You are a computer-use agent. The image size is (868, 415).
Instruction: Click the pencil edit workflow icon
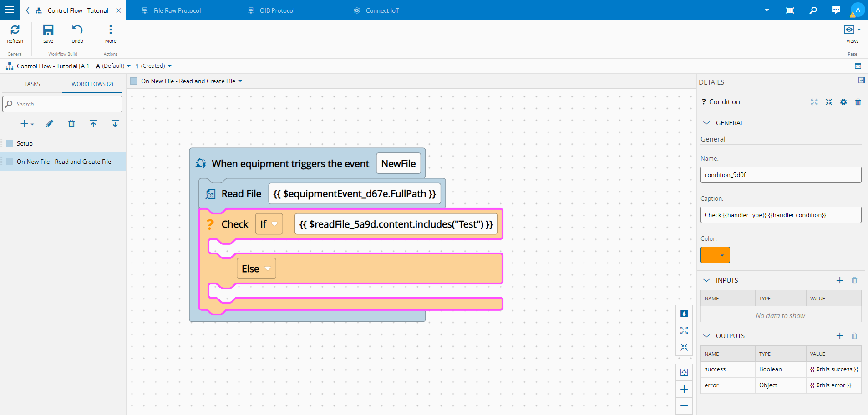pyautogui.click(x=50, y=123)
